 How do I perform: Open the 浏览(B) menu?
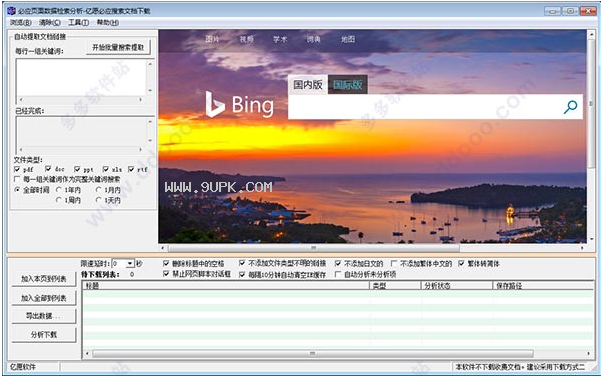pos(21,23)
